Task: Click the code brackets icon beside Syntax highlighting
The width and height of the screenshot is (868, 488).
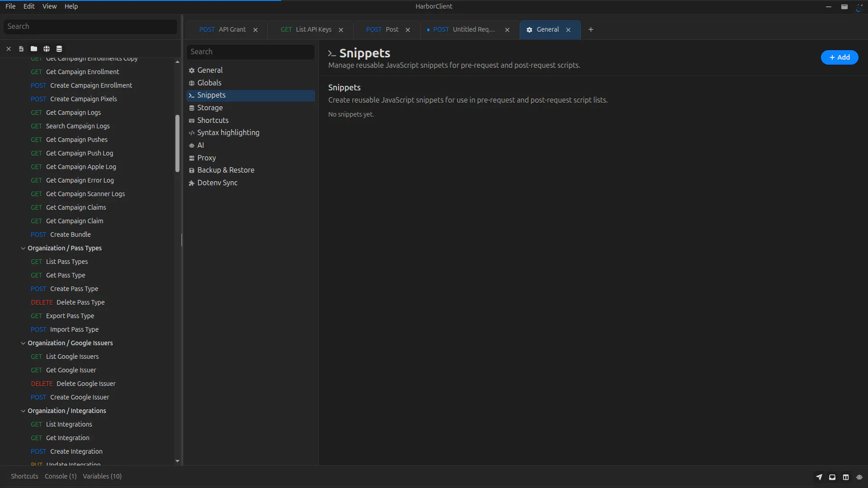Action: 192,133
